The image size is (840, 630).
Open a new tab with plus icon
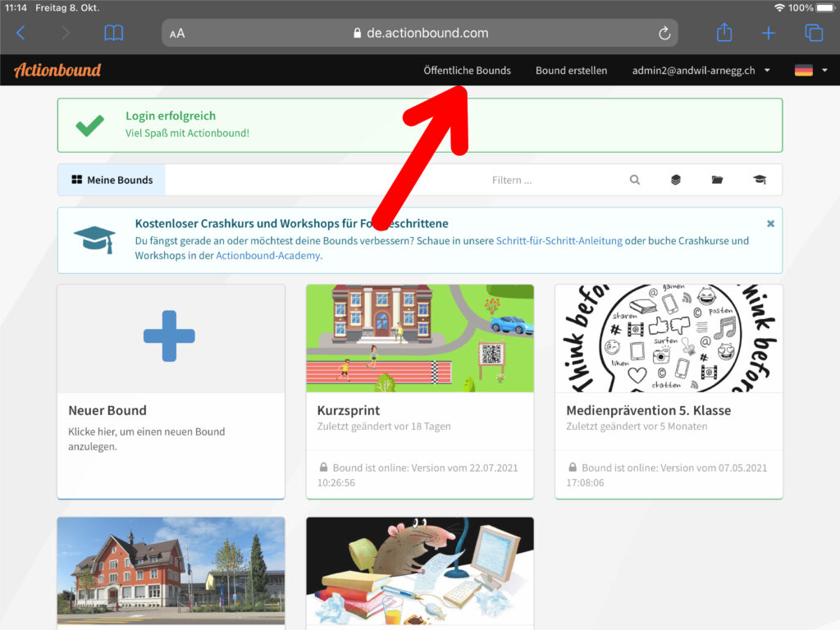point(768,33)
